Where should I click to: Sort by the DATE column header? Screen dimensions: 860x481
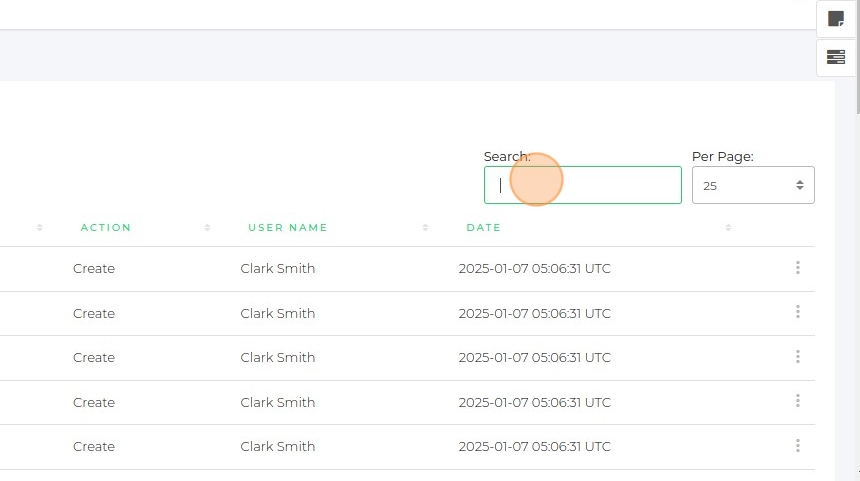tap(483, 228)
